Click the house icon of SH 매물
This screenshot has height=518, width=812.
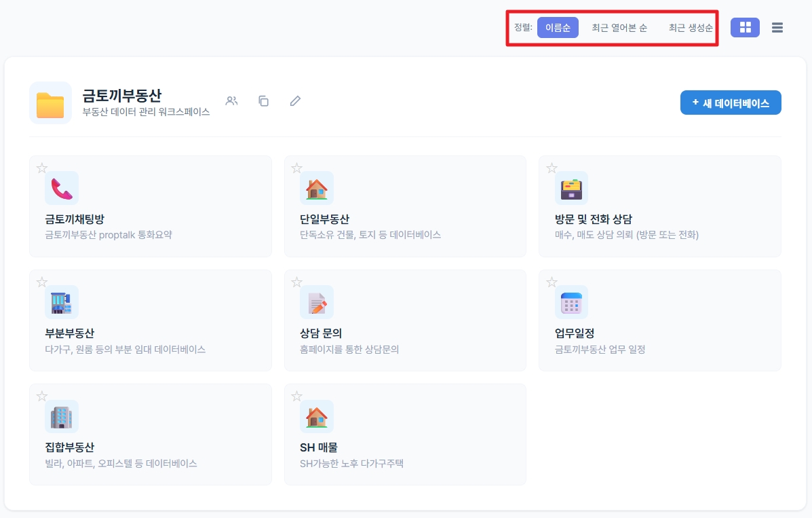(x=316, y=416)
